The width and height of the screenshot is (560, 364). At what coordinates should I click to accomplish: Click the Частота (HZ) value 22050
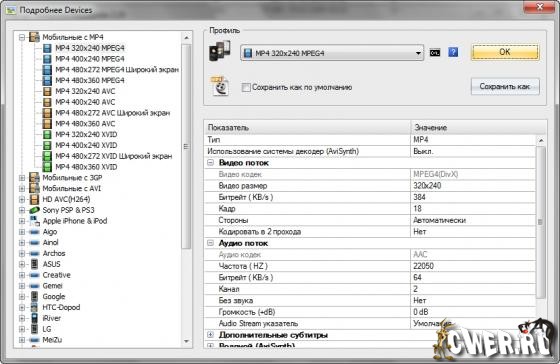473,266
